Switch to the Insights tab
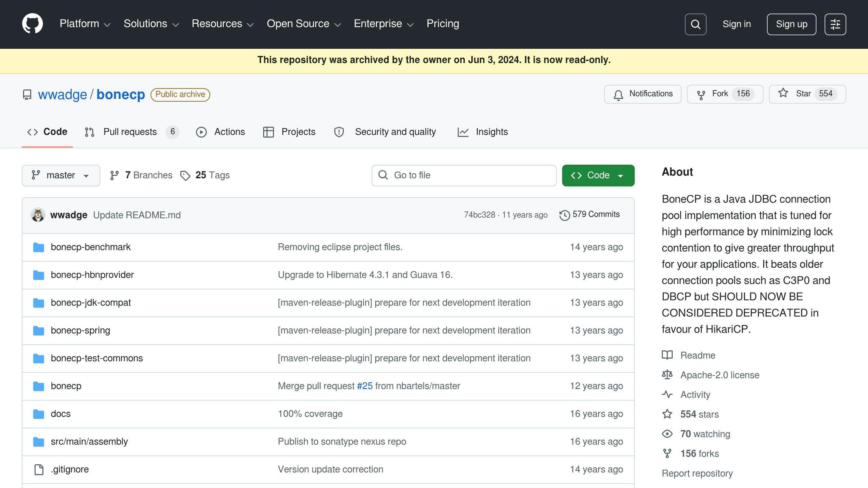Screen dimensions: 868x488 483,132
